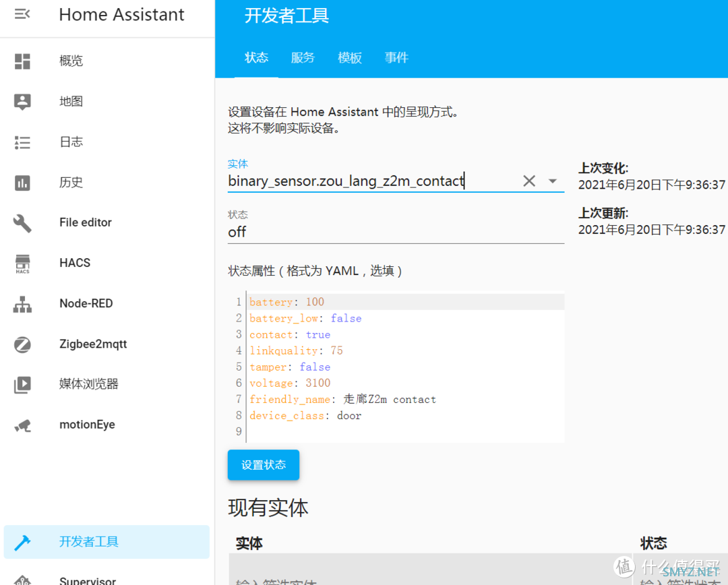Image resolution: width=728 pixels, height=585 pixels.
Task: Open 地图 in the sidebar
Action: [107, 102]
